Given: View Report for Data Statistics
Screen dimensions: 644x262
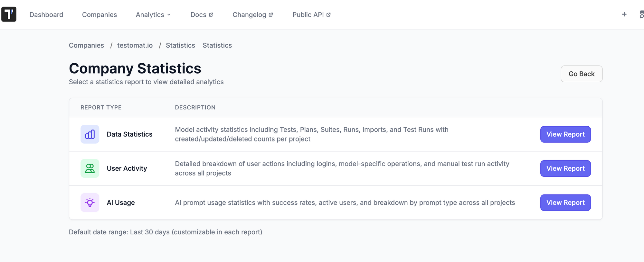Looking at the screenshot, I should tap(565, 134).
